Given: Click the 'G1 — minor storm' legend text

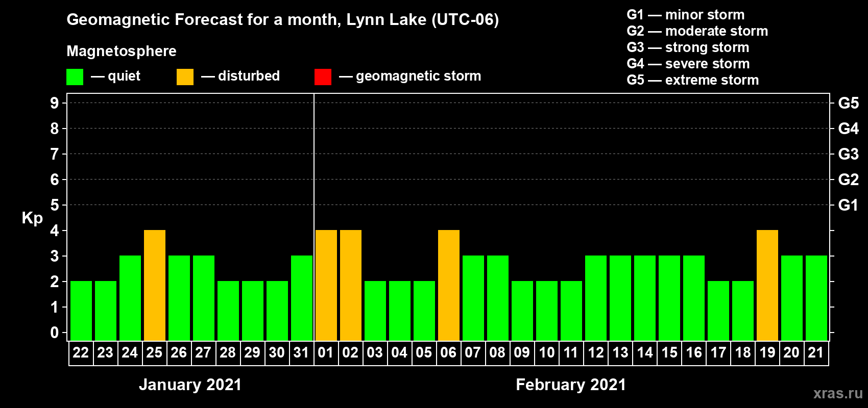Looking at the screenshot, I should [x=686, y=15].
